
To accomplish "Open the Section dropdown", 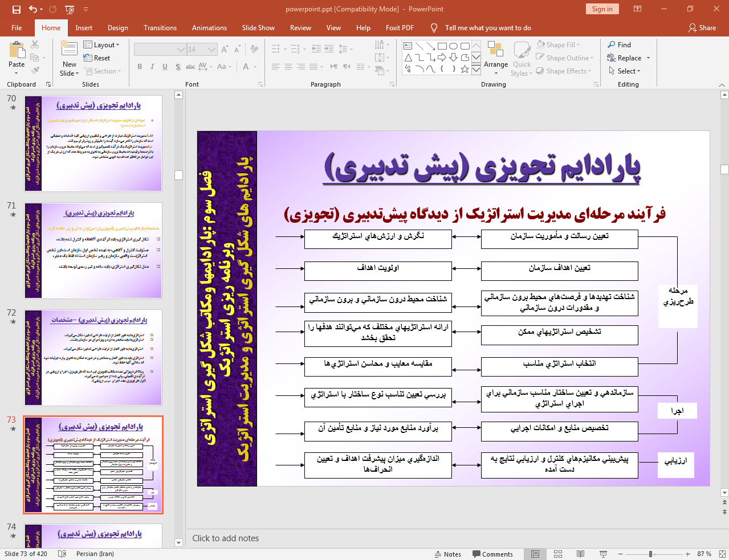I will click(103, 71).
